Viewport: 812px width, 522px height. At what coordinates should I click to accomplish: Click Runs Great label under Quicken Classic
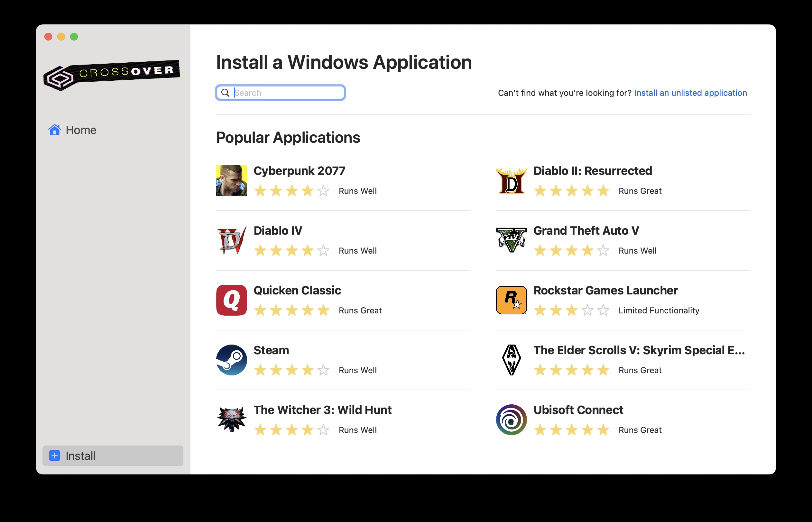tap(360, 310)
